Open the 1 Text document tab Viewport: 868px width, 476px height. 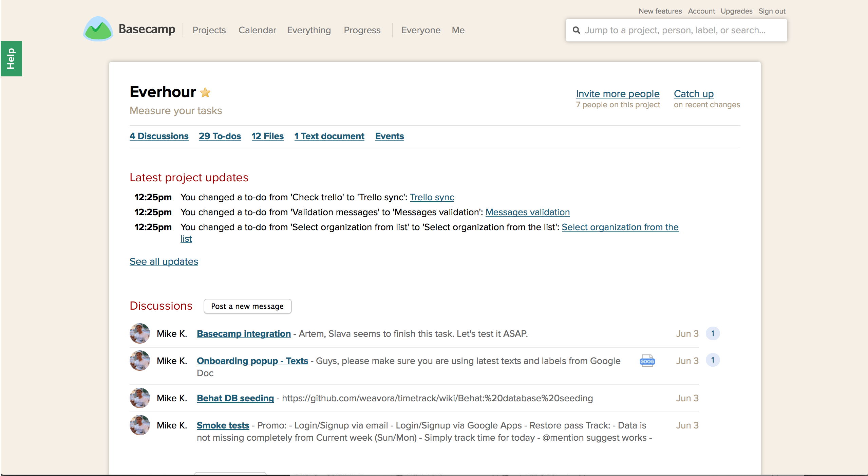(x=329, y=136)
